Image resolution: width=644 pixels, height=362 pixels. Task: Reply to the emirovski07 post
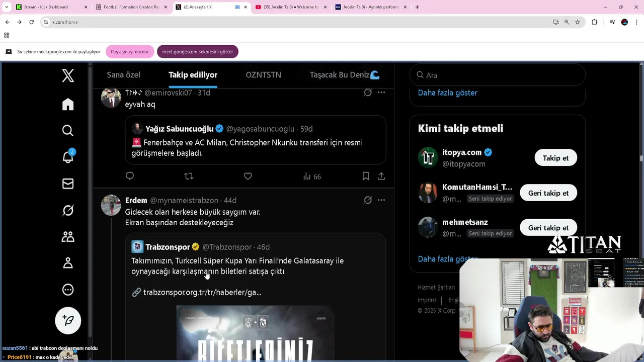[130, 176]
